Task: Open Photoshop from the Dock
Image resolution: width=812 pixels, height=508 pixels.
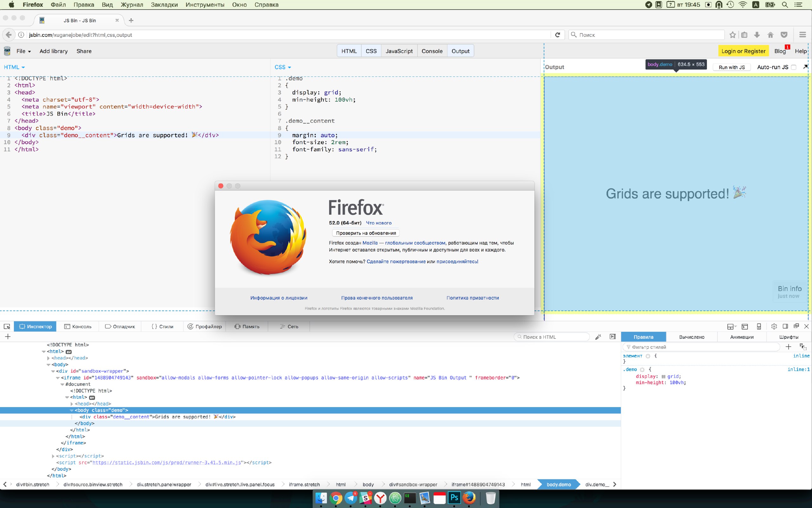Action: point(454,498)
